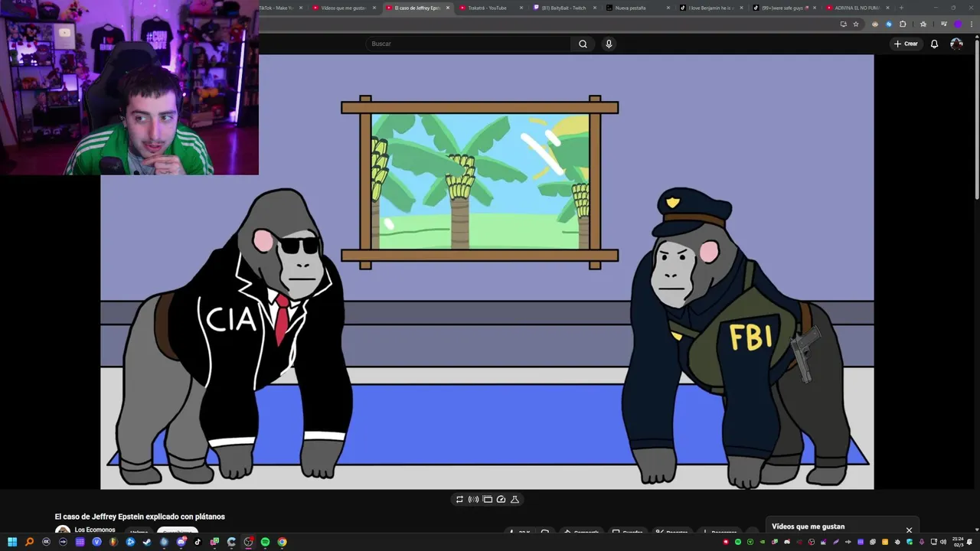Open browser extensions puzzle icon

coord(903,24)
